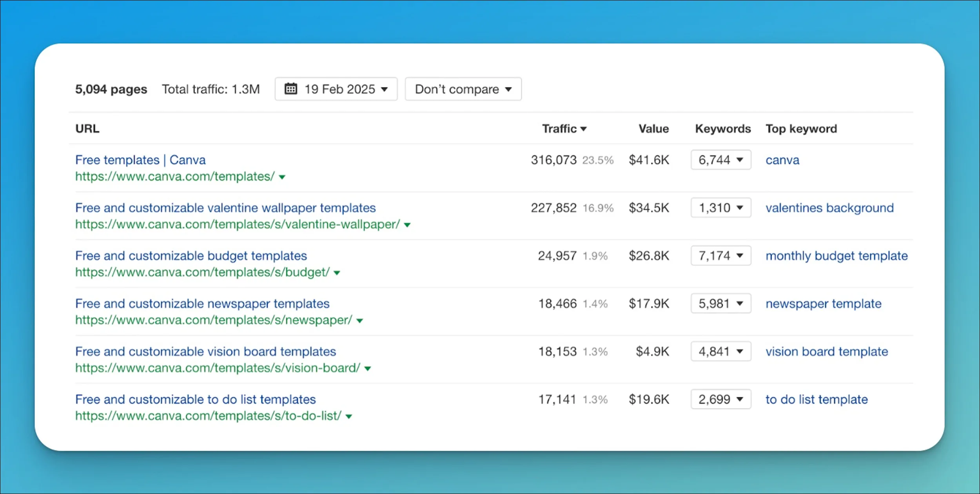Select the 316,073 traffic value
980x494 pixels.
pos(554,160)
